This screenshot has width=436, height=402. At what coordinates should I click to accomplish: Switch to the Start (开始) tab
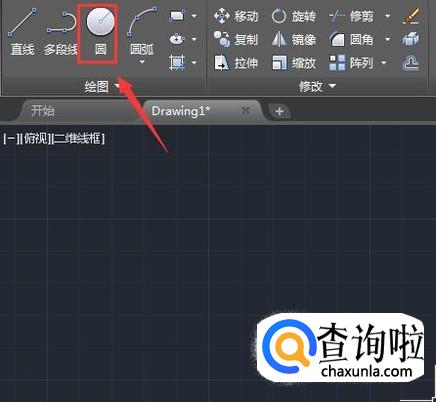[x=43, y=111]
